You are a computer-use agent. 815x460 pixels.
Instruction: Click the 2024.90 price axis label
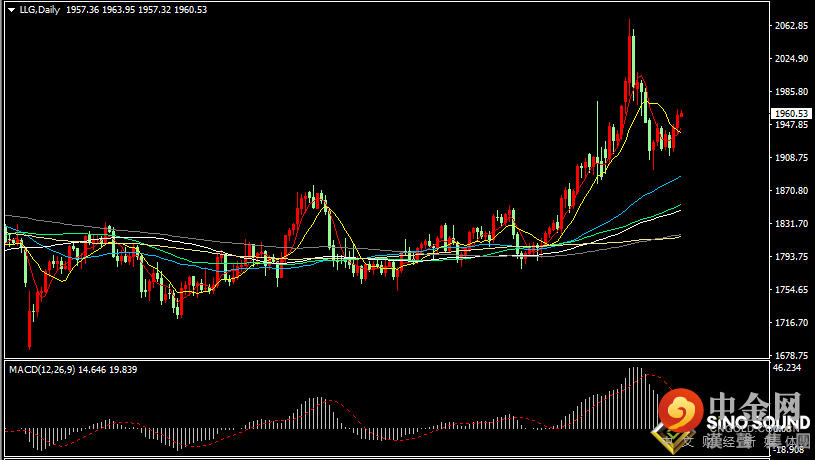point(791,59)
